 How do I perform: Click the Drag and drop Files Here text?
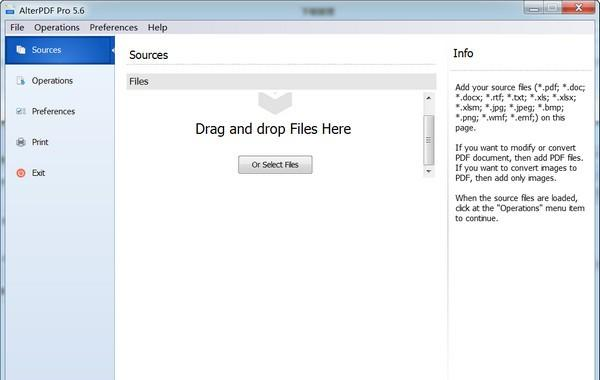coord(273,129)
